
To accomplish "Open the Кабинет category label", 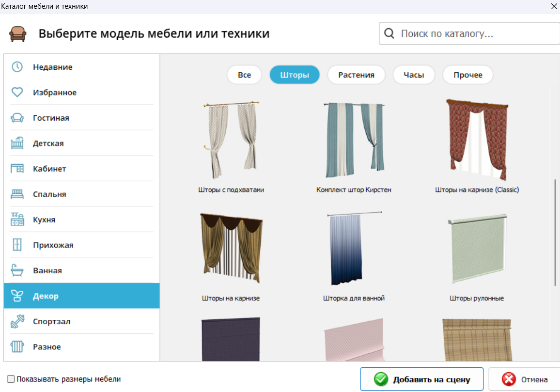I will 49,169.
